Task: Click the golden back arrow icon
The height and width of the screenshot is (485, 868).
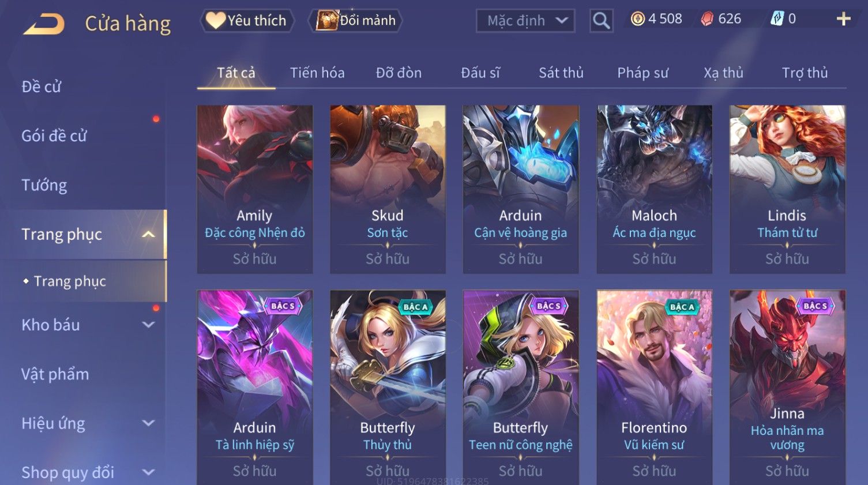Action: (x=44, y=24)
